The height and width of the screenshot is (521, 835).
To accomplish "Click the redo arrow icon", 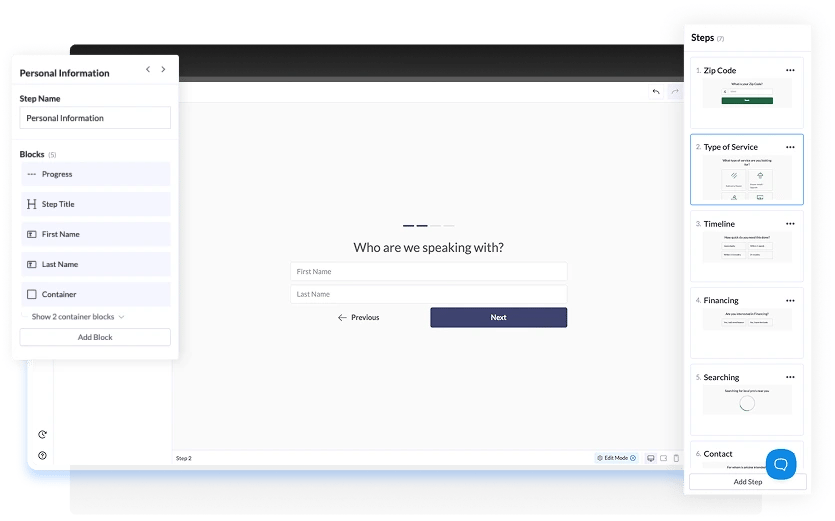I will [675, 92].
